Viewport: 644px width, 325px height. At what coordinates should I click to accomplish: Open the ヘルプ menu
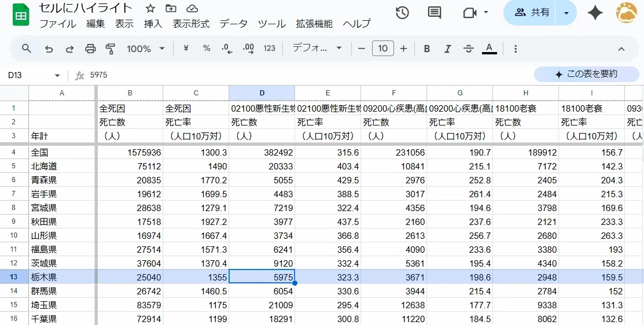(356, 24)
